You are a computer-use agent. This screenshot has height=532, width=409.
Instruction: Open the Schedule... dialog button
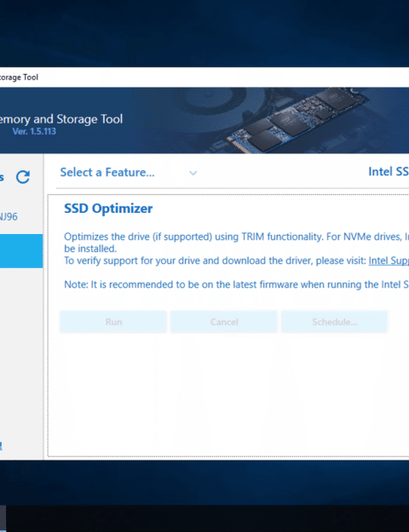334,322
